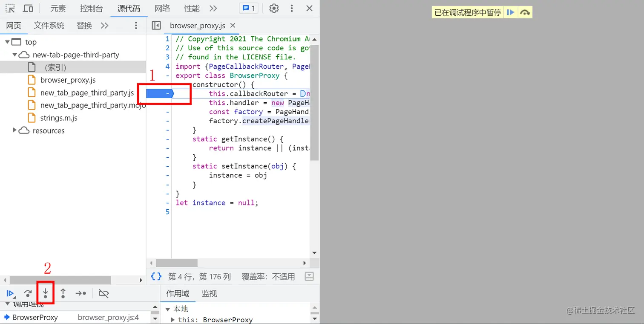644x324 pixels.
Task: Show more navigator tabs
Action: [x=104, y=26]
